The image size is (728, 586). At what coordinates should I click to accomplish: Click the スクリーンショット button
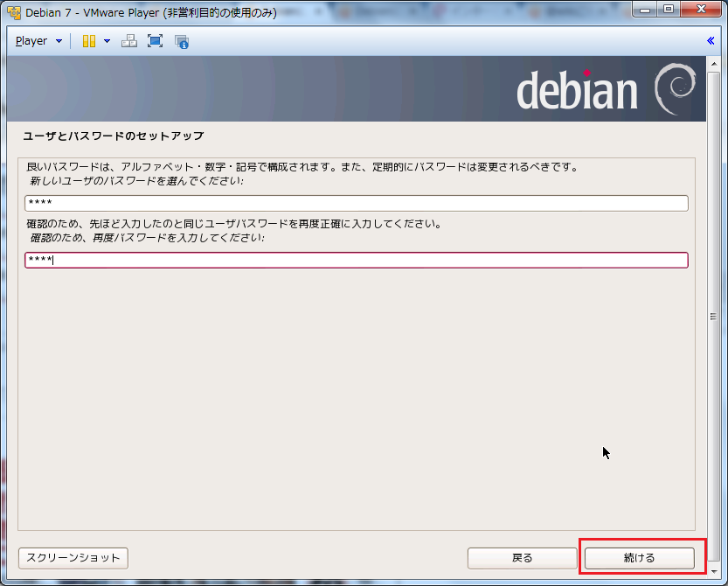(x=73, y=558)
